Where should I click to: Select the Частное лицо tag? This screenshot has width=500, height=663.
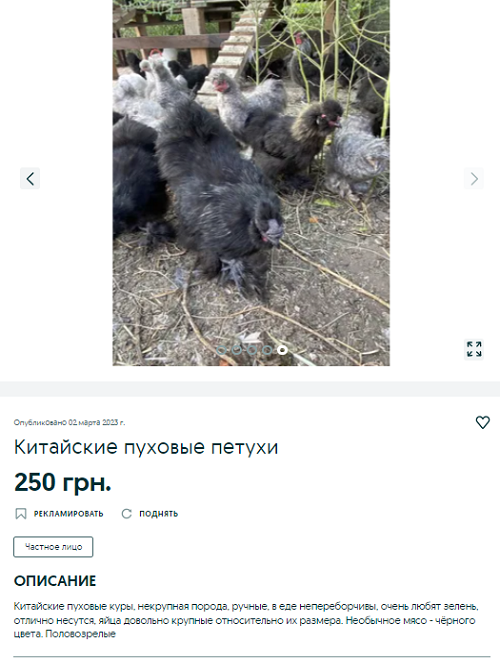click(53, 547)
